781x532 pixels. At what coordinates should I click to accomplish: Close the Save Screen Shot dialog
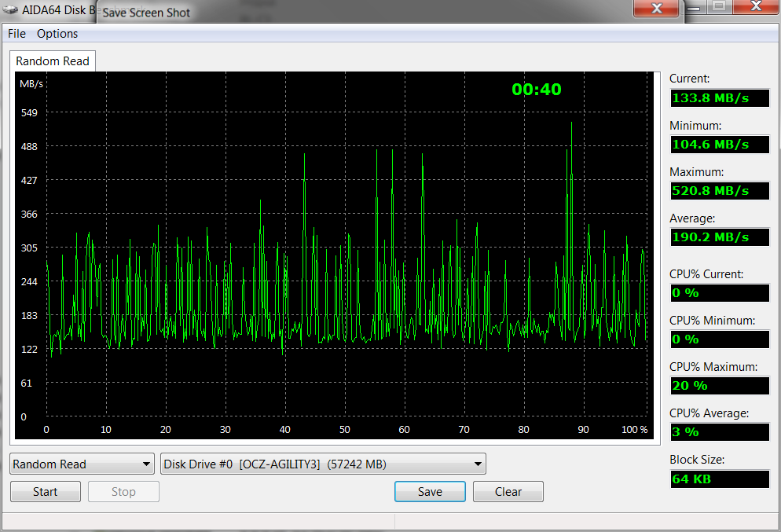pyautogui.click(x=657, y=8)
